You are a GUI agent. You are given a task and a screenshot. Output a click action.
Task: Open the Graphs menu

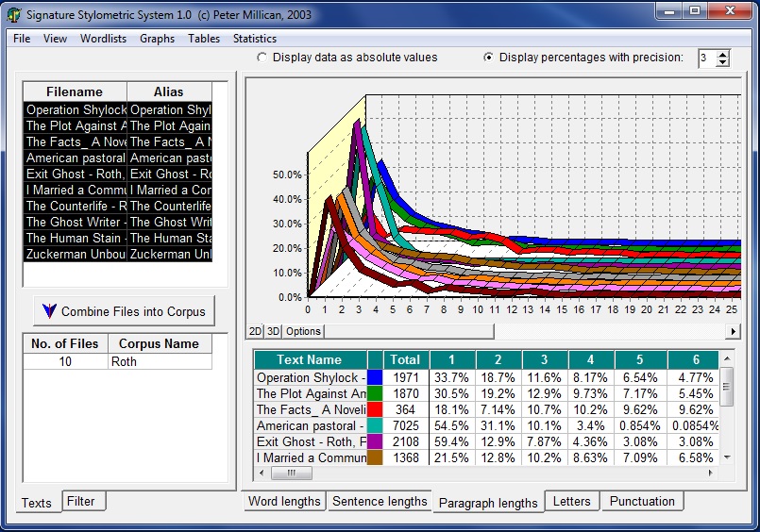[157, 39]
